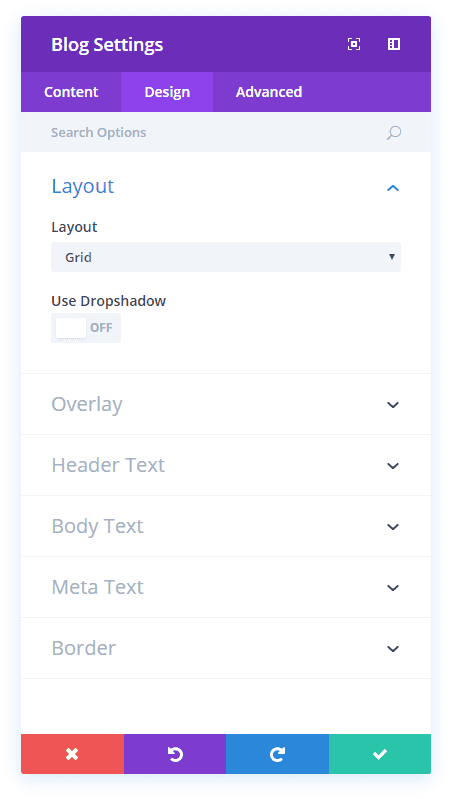
Task: Undo the last change with the purple button
Action: pos(175,754)
